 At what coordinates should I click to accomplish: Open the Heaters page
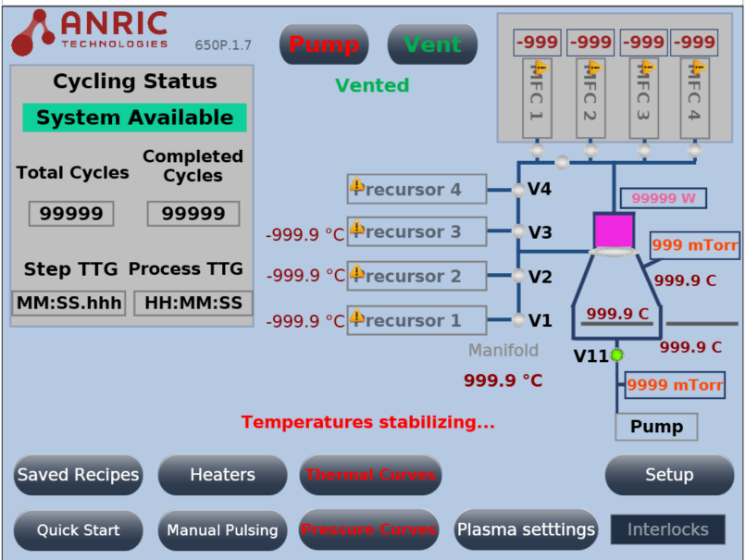(222, 475)
